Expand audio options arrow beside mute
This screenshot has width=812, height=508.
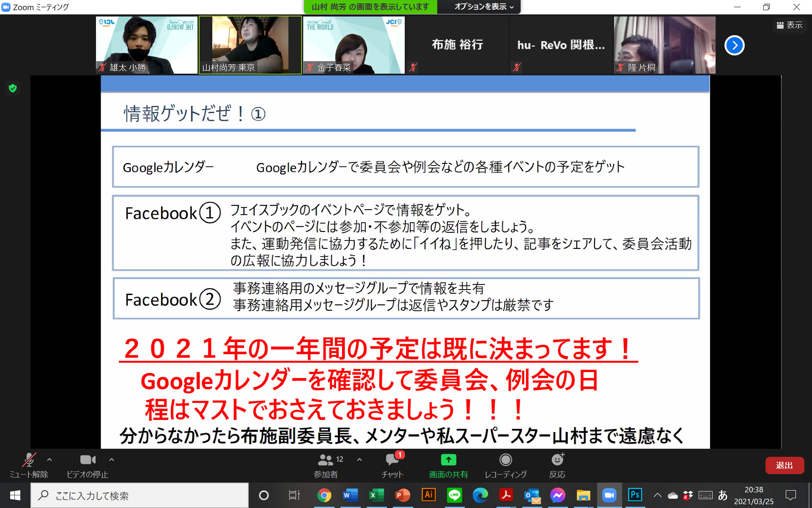49,459
